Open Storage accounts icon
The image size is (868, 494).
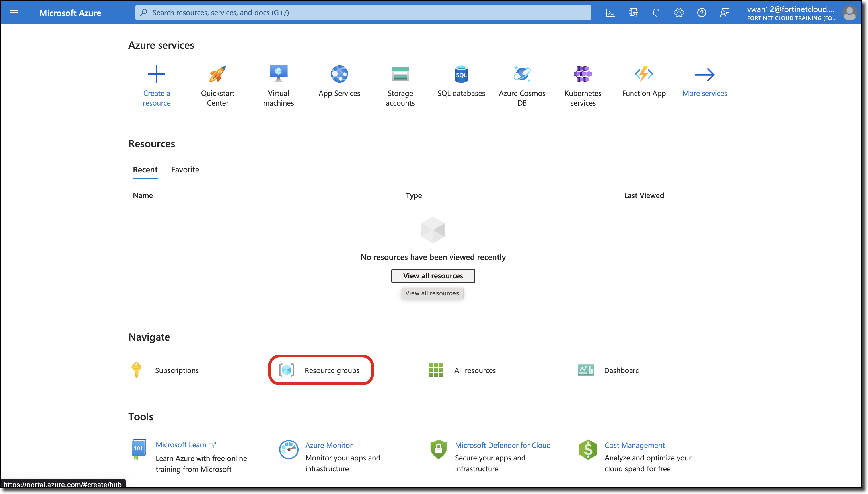click(x=400, y=74)
